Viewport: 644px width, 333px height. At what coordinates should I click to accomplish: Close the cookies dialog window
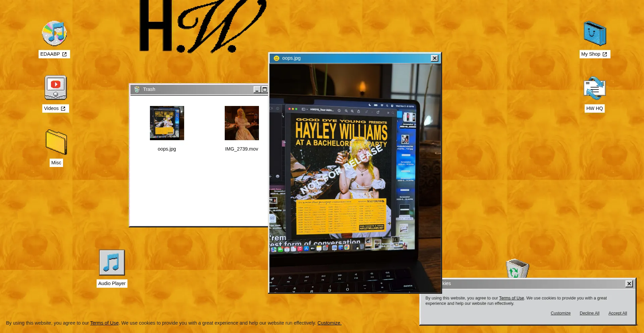(629, 284)
